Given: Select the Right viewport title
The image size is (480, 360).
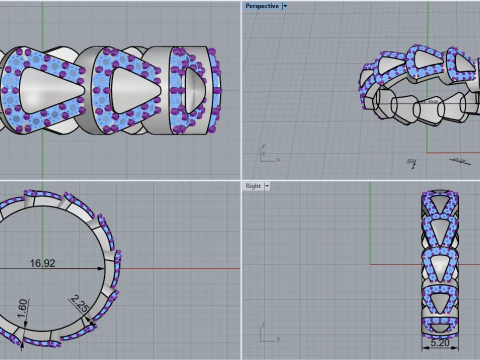Looking at the screenshot, I should [253, 186].
